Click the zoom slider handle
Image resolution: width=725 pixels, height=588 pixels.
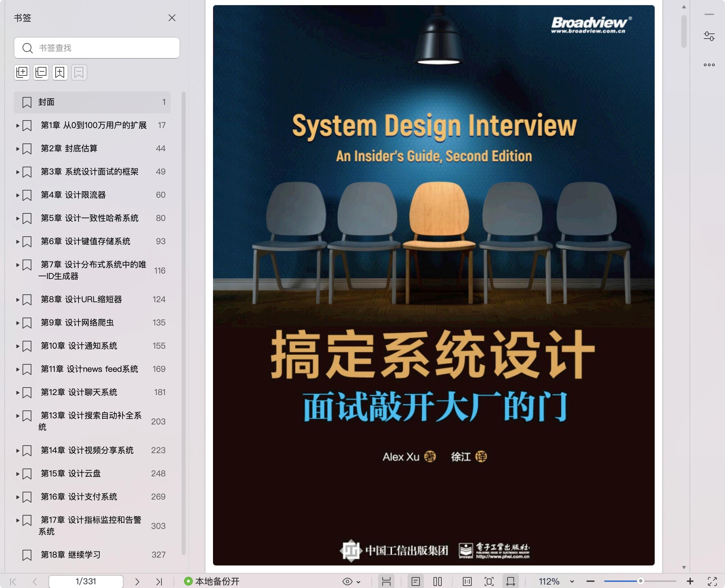pyautogui.click(x=641, y=581)
